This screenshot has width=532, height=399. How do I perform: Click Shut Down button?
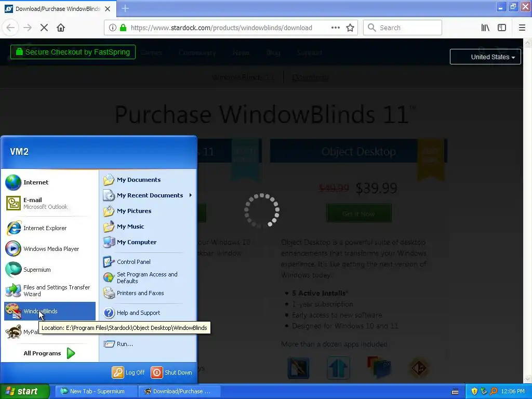pyautogui.click(x=171, y=373)
